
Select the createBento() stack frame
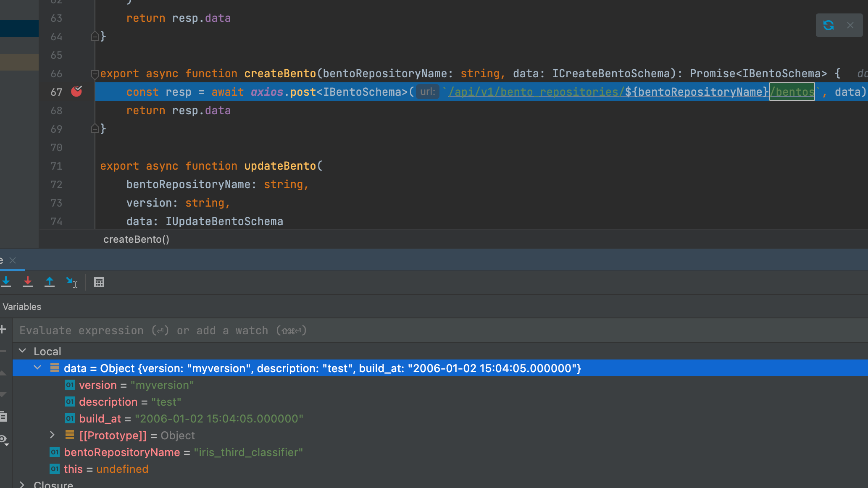[x=136, y=239]
